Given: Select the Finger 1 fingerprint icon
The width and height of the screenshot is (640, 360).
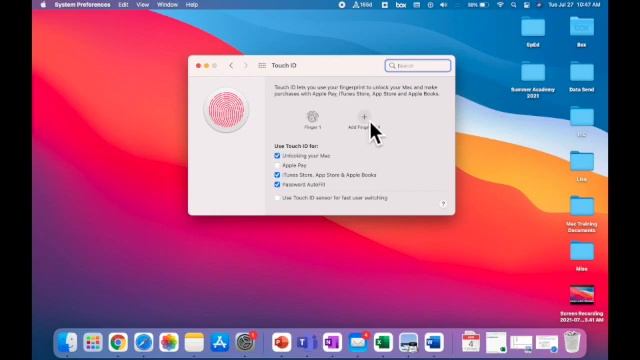Looking at the screenshot, I should [313, 117].
